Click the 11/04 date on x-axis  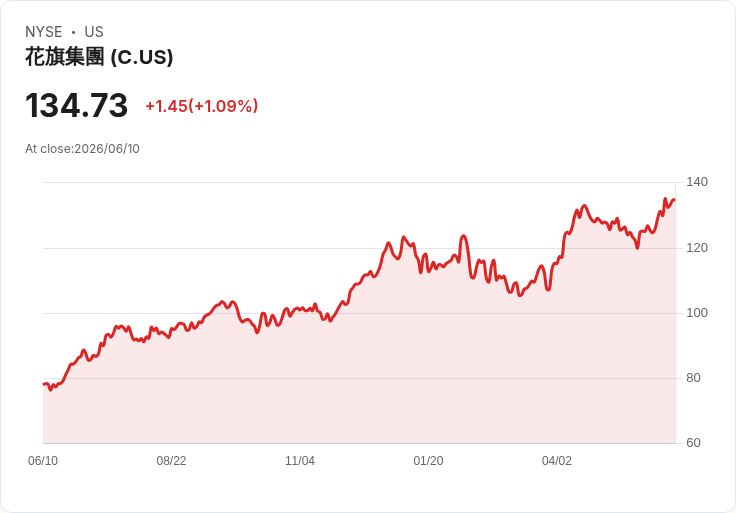click(300, 460)
